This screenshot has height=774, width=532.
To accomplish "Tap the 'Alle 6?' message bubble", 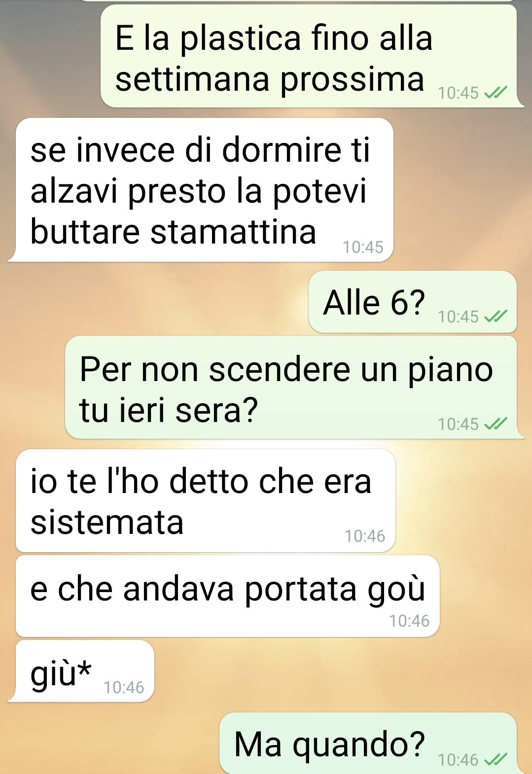I will (x=413, y=302).
